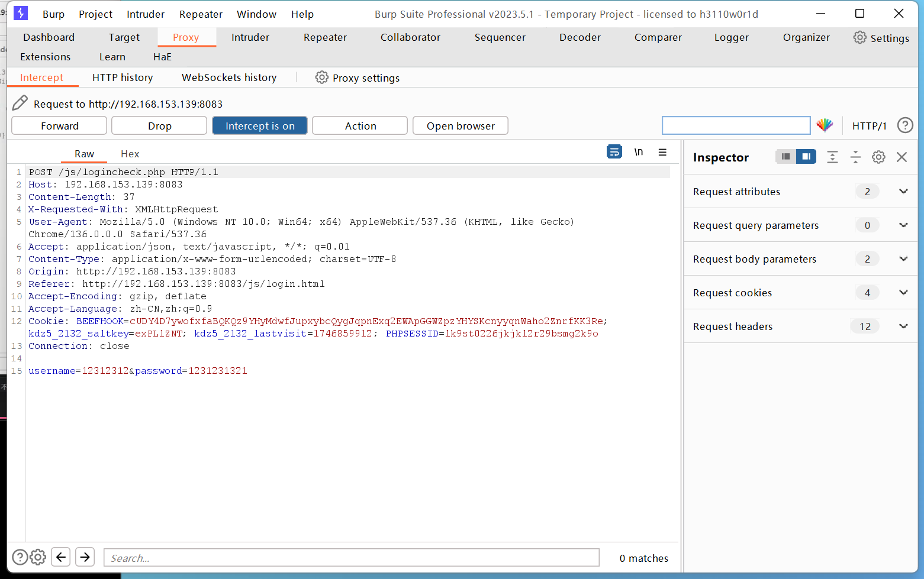Open the Settings gear in top bar
This screenshot has width=924, height=579.
[881, 38]
